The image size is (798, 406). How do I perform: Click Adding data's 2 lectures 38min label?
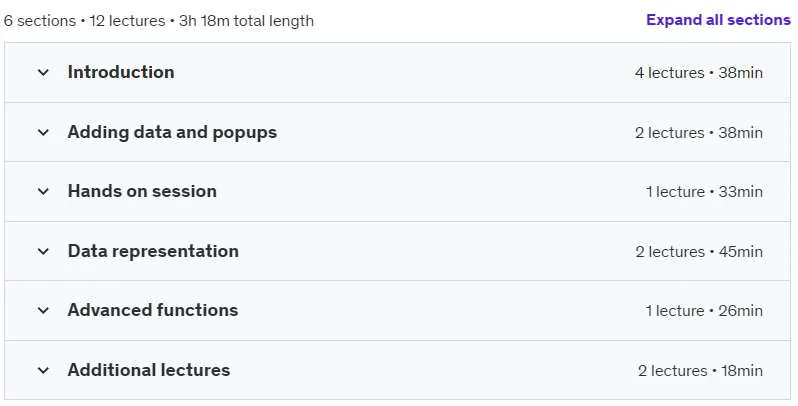[699, 133]
